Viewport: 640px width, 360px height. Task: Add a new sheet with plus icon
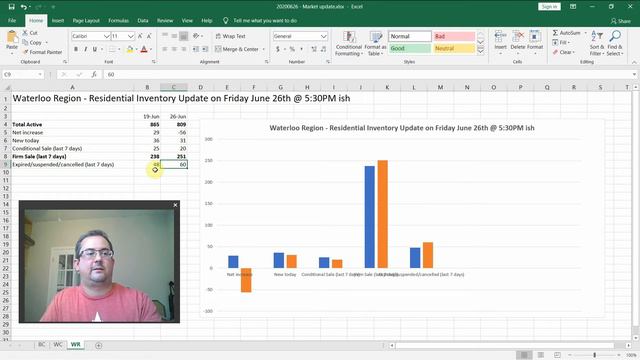pos(98,345)
